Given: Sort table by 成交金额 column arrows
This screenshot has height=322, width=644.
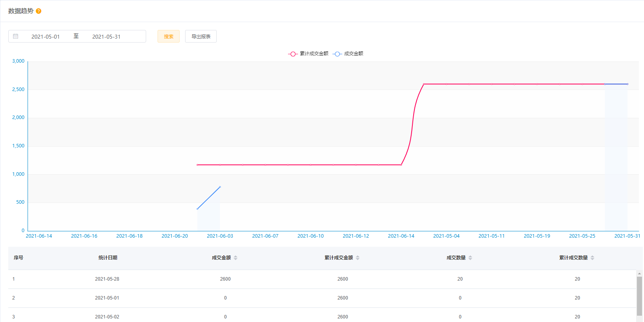Looking at the screenshot, I should [x=236, y=258].
